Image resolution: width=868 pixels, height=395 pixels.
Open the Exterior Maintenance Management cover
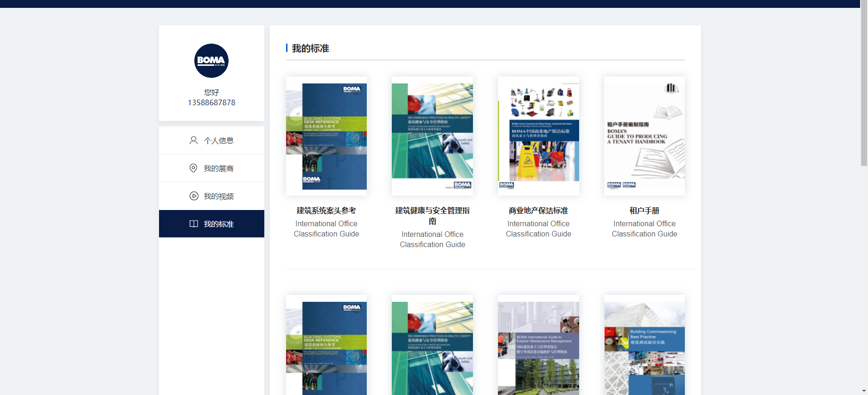pos(538,345)
